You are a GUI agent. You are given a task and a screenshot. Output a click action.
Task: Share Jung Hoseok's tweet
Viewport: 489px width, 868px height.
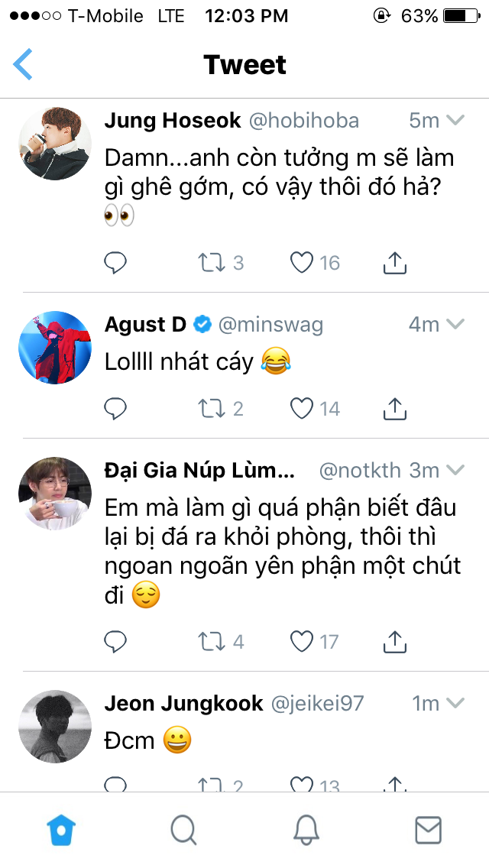coord(393,263)
